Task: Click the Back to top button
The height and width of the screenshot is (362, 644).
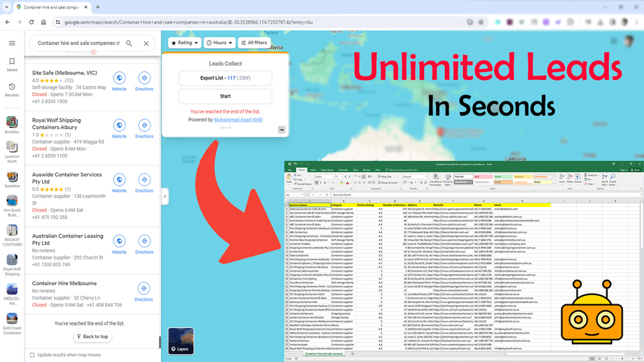Action: coord(92,336)
